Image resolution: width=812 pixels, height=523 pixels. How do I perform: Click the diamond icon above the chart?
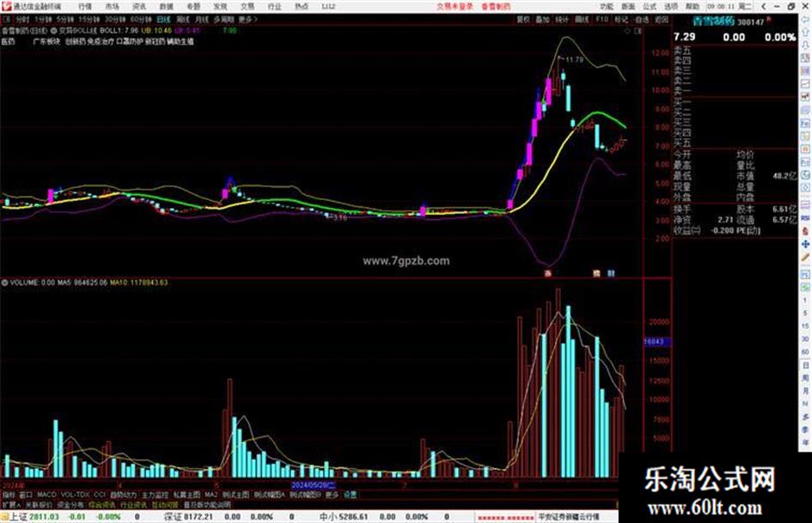pos(627,31)
